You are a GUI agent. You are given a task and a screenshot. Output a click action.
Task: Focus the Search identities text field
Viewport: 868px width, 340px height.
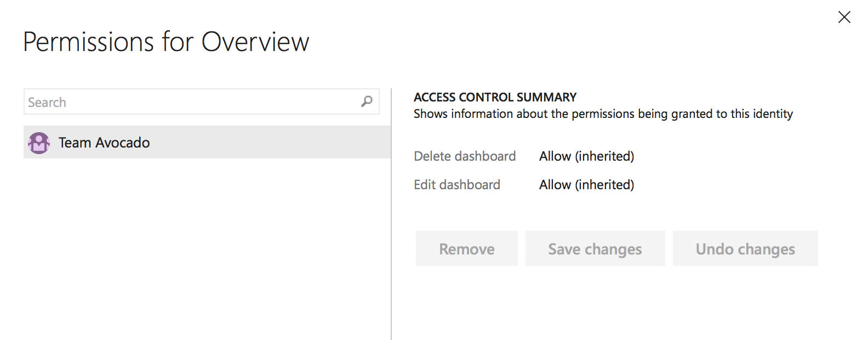coord(202,102)
